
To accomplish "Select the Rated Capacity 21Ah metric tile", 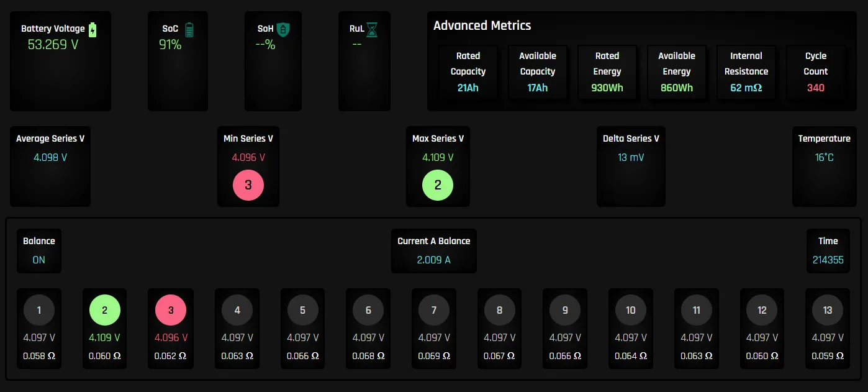I will click(x=468, y=72).
